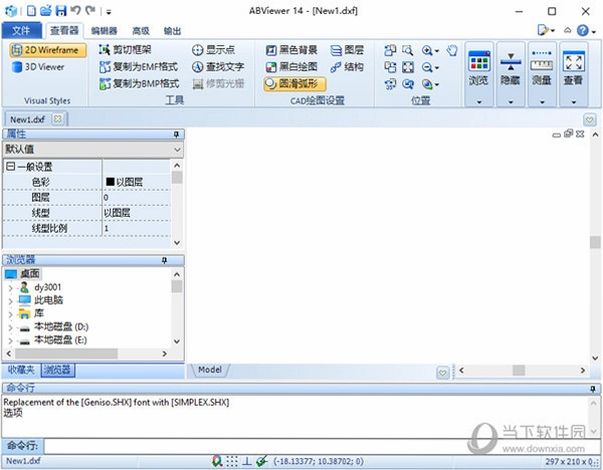Click the drawing area vertical scrollbar thumb
603x470 pixels.
click(595, 242)
